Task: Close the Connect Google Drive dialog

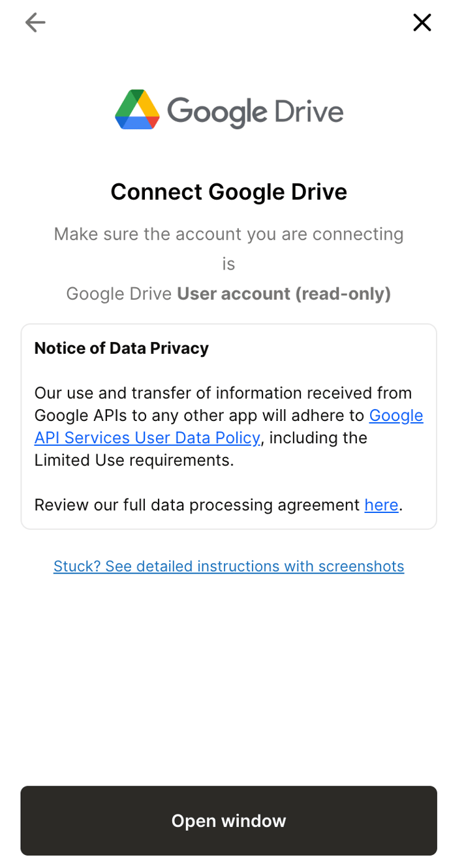Action: 422,23
